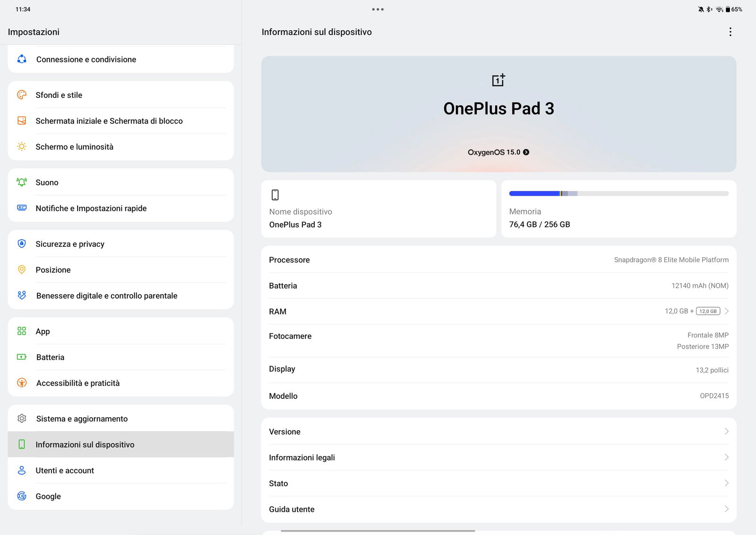The image size is (756, 535).
Task: Click the Google logo icon
Action: 22,496
